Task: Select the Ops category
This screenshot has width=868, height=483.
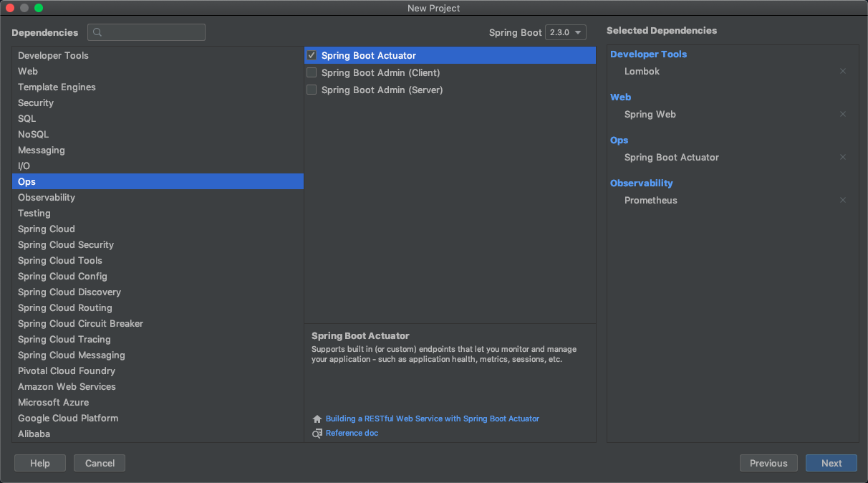Action: (x=158, y=181)
